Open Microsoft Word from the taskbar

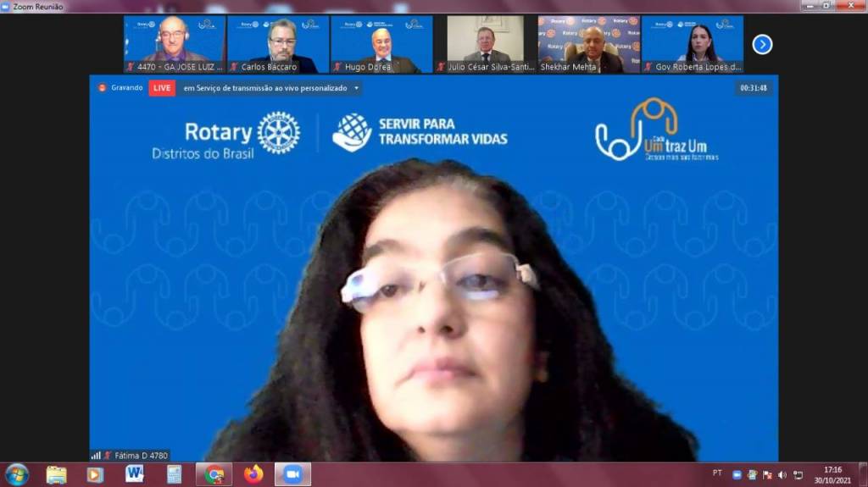tap(134, 474)
